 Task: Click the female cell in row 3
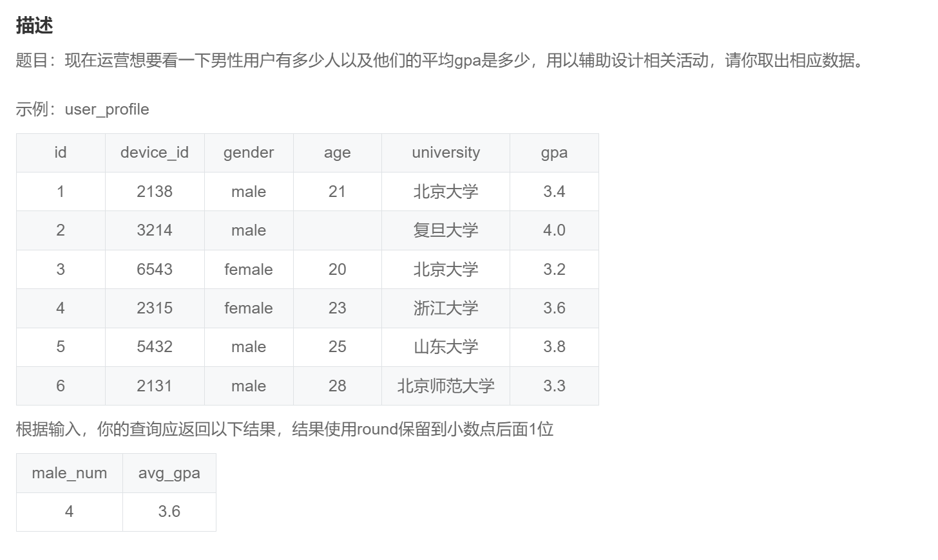coord(248,269)
